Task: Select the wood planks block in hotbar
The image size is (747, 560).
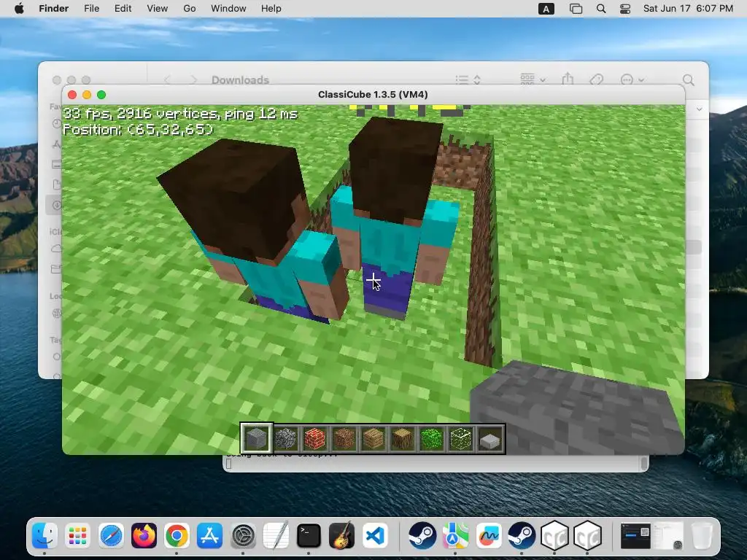Action: 373,438
